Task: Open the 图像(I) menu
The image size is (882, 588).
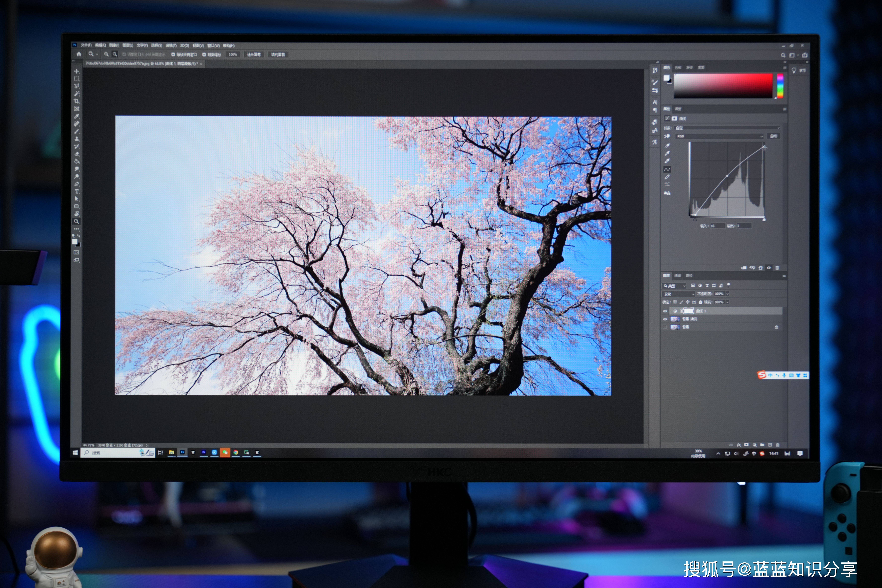Action: [114, 45]
